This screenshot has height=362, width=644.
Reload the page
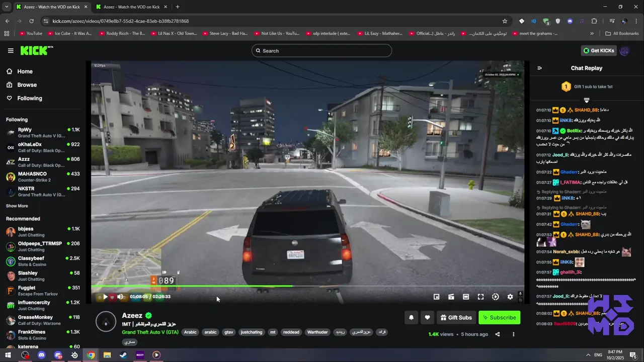[x=31, y=21]
